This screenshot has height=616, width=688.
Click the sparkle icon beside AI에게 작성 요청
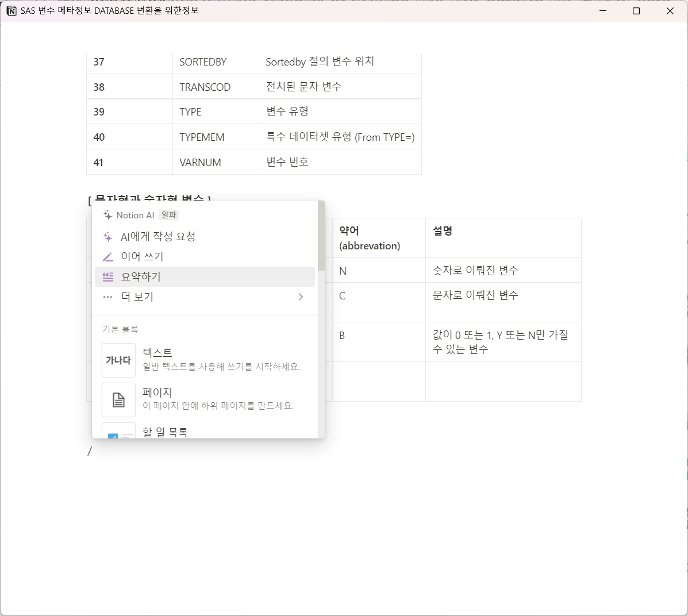[x=107, y=237]
